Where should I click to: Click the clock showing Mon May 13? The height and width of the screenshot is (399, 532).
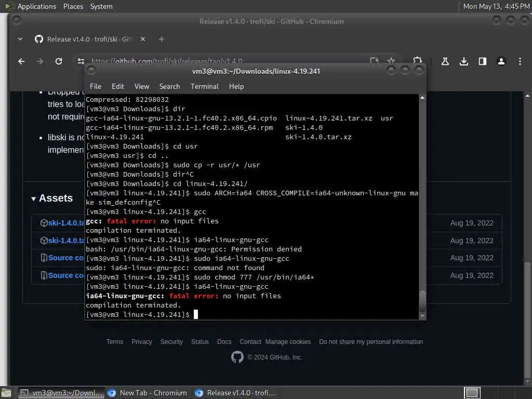(x=496, y=6)
